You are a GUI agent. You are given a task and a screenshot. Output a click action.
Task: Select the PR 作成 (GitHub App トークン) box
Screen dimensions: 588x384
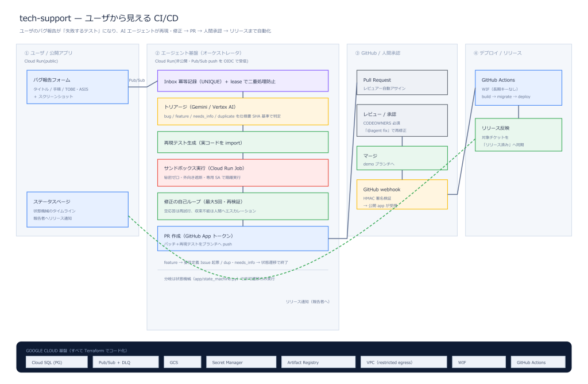(x=243, y=239)
